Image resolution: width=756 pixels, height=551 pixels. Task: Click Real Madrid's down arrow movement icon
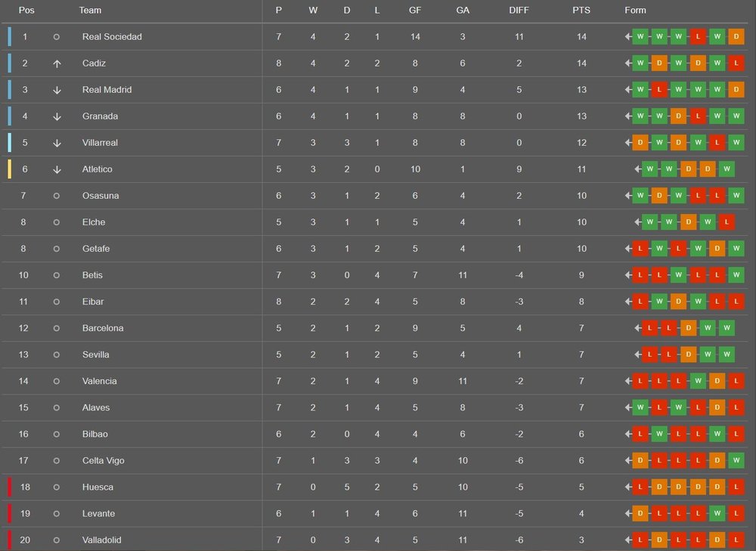pyautogui.click(x=57, y=90)
